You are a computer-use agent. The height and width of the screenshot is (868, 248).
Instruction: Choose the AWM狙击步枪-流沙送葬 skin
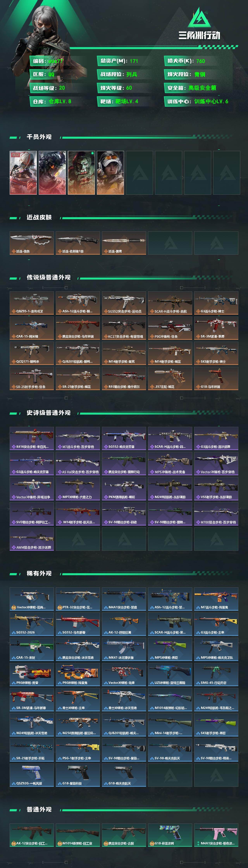tap(32, 539)
